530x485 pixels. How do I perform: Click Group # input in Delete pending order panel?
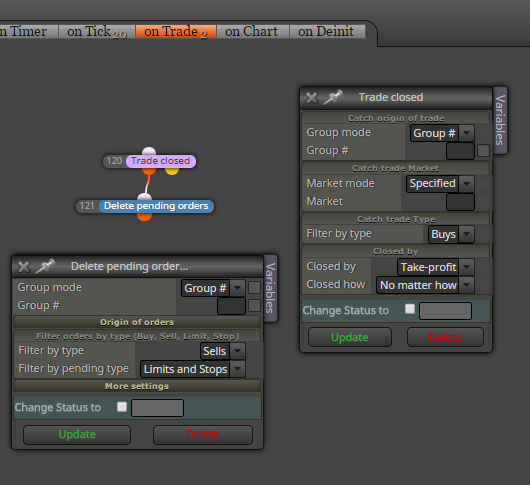tap(231, 306)
